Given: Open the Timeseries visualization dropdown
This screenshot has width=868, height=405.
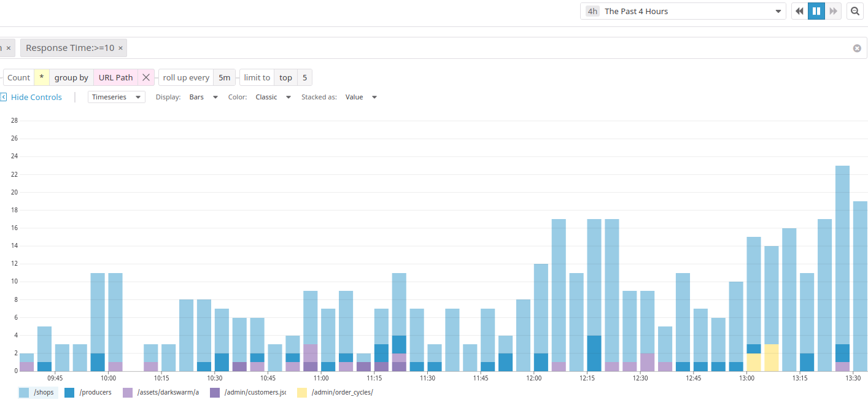Looking at the screenshot, I should tap(117, 97).
